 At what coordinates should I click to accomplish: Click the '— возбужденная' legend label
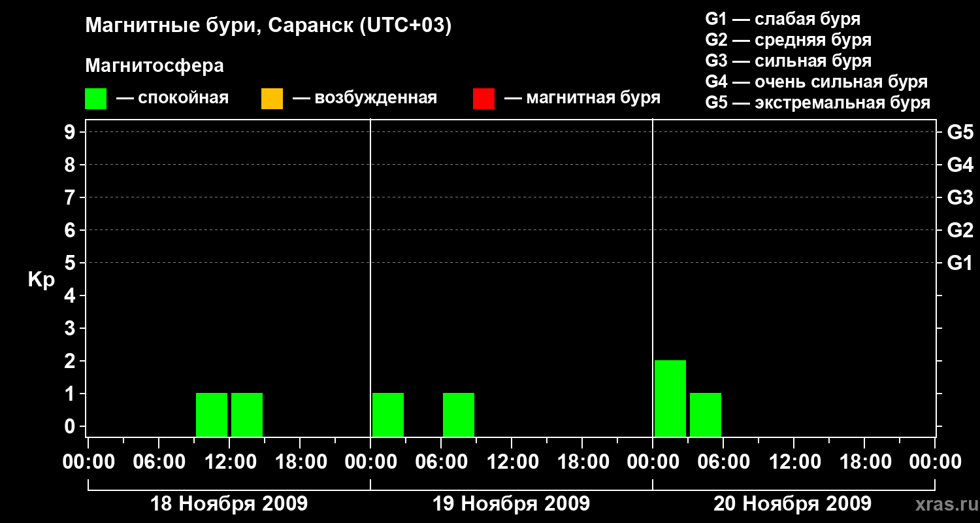[365, 98]
